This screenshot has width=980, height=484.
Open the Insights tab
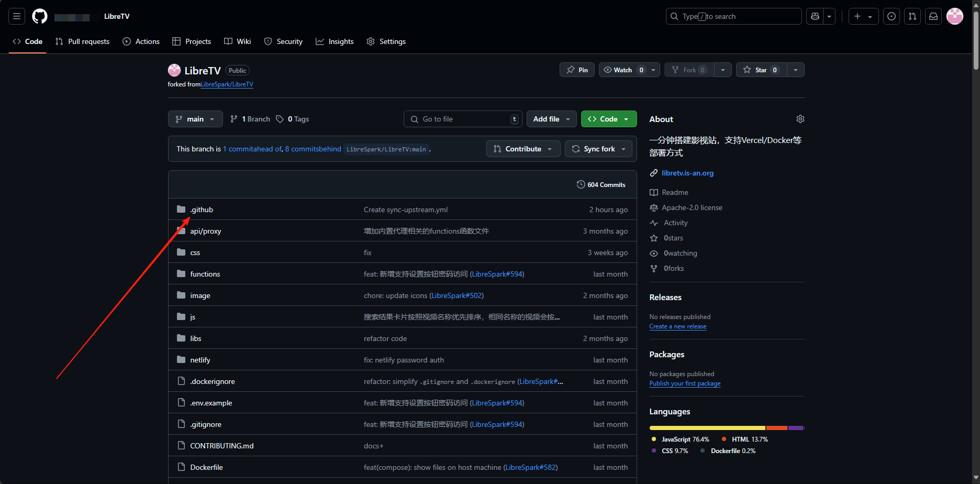[335, 41]
